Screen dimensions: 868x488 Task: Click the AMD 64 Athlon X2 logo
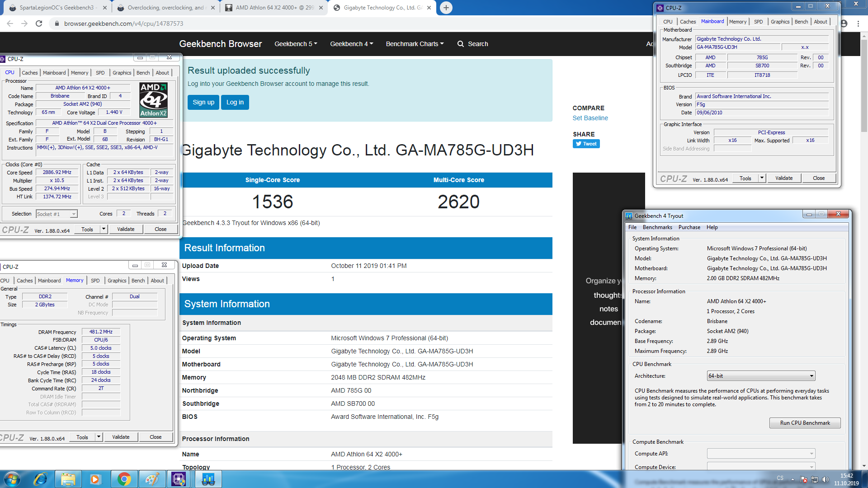154,100
